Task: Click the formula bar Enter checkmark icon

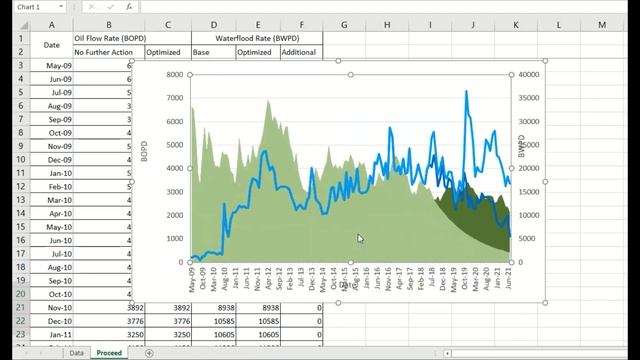Action: point(110,7)
